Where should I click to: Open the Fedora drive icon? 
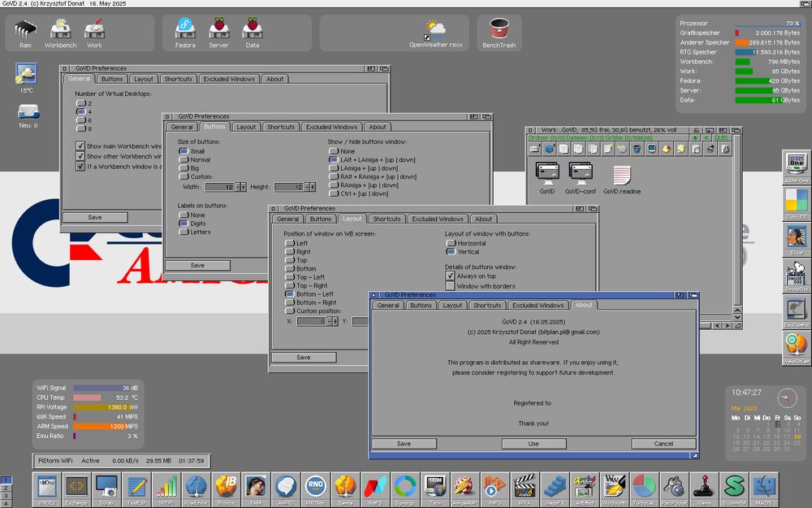[185, 29]
